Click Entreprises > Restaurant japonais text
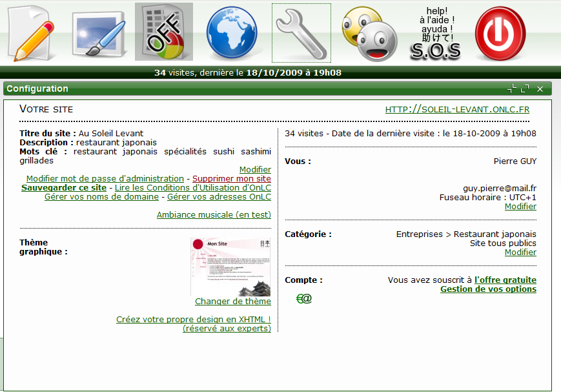 pos(466,234)
